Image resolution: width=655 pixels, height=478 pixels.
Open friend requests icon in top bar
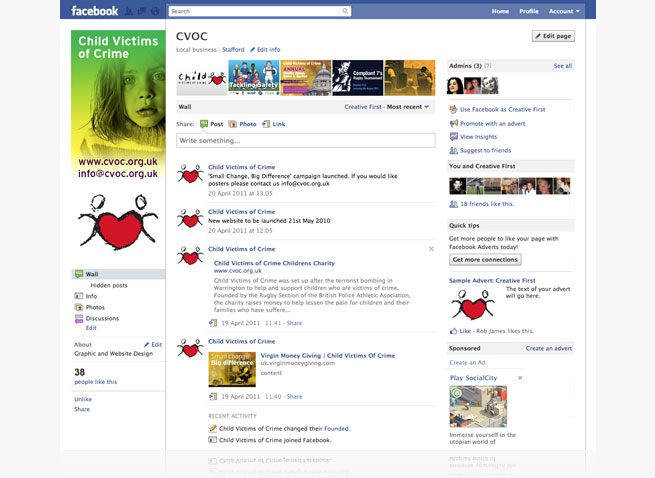pos(129,11)
